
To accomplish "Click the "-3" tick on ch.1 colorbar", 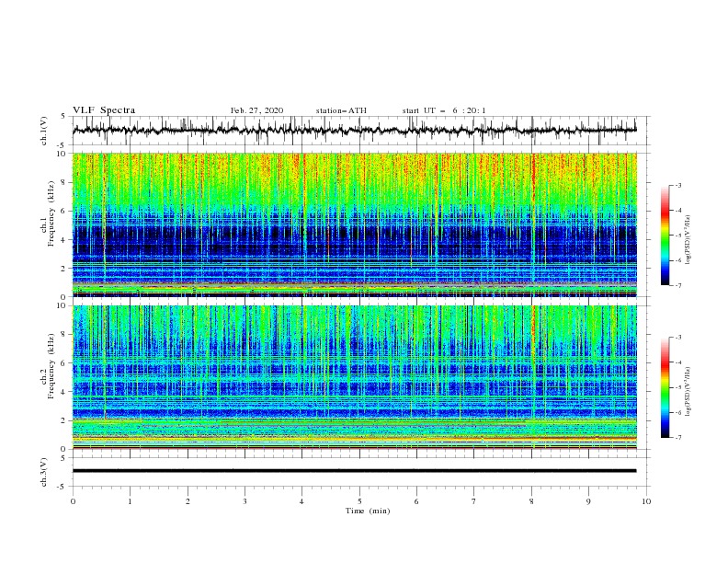I will point(677,185).
